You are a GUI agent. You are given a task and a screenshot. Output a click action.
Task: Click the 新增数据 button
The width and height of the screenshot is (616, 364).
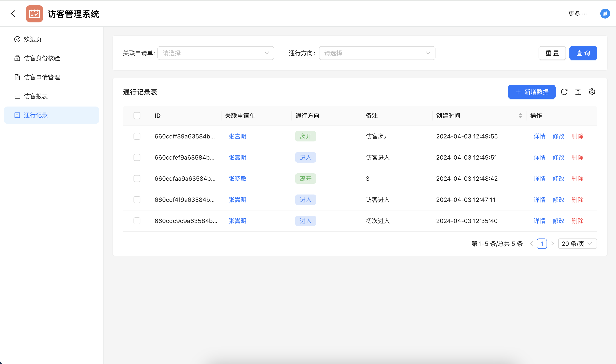tap(531, 92)
